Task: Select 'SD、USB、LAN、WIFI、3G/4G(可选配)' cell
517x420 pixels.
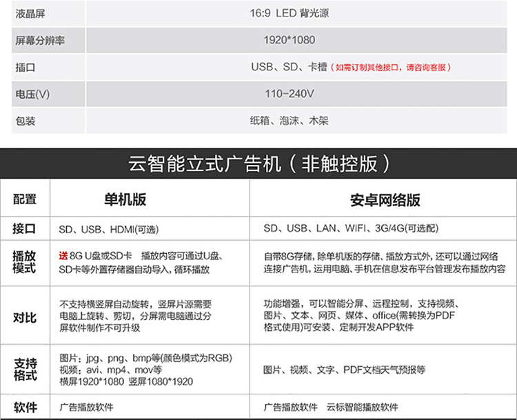Action: pyautogui.click(x=351, y=228)
